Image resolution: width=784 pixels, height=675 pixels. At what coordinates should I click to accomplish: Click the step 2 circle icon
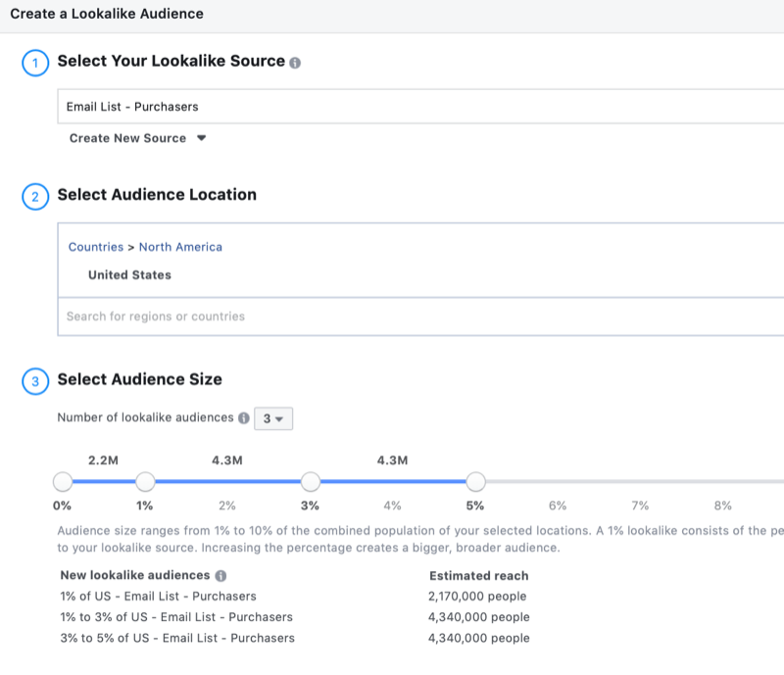[34, 196]
